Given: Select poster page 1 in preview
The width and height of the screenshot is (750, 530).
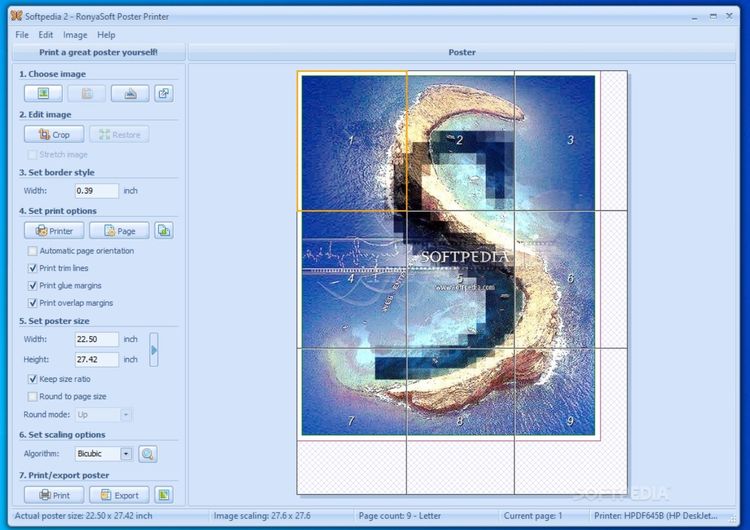Looking at the screenshot, I should [x=352, y=141].
